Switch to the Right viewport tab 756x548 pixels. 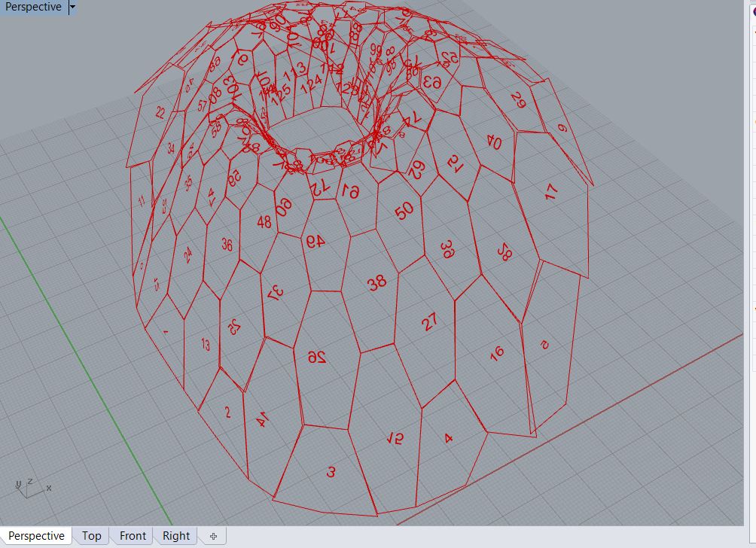(176, 536)
